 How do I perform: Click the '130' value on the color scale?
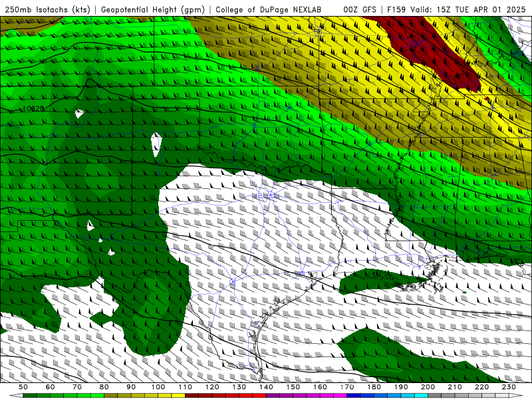239,387
